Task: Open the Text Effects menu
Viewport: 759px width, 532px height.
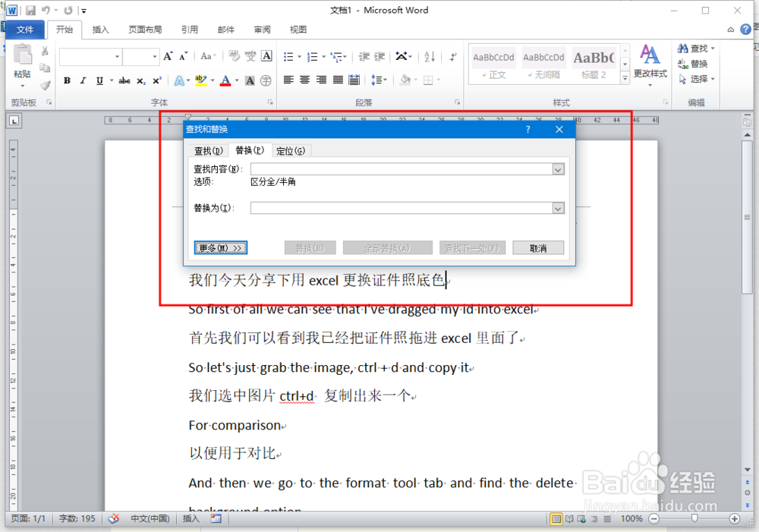Action: [181, 80]
